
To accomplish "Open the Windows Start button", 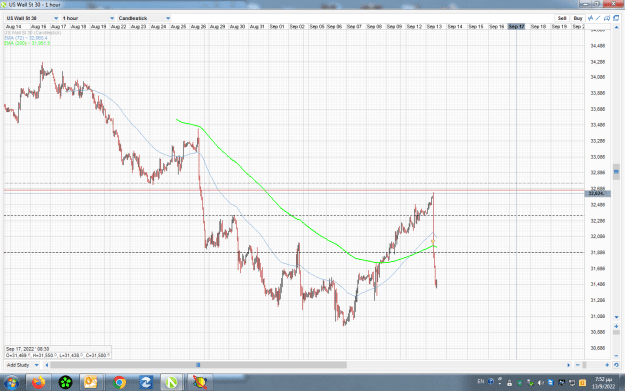I will [x=11, y=383].
